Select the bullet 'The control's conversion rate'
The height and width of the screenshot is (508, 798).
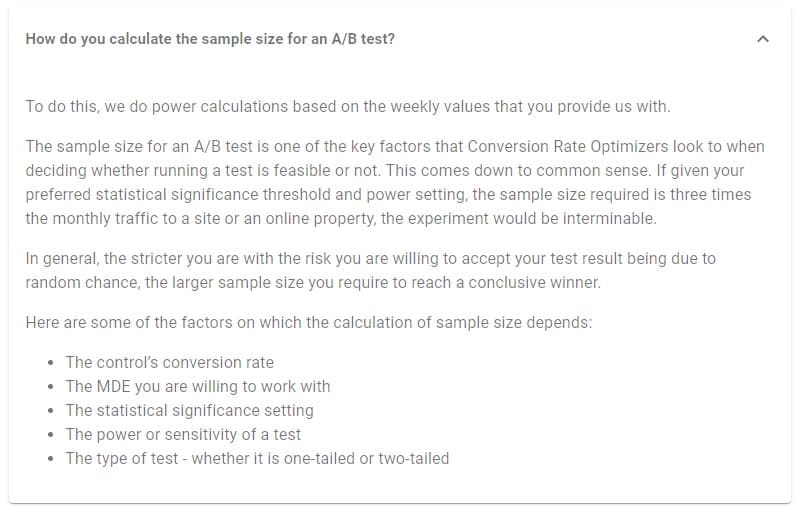point(169,362)
